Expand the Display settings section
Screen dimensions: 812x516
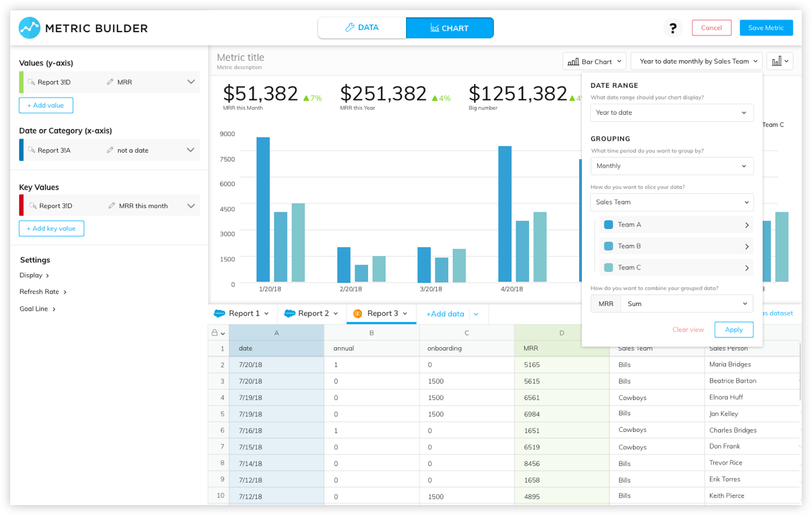point(35,275)
